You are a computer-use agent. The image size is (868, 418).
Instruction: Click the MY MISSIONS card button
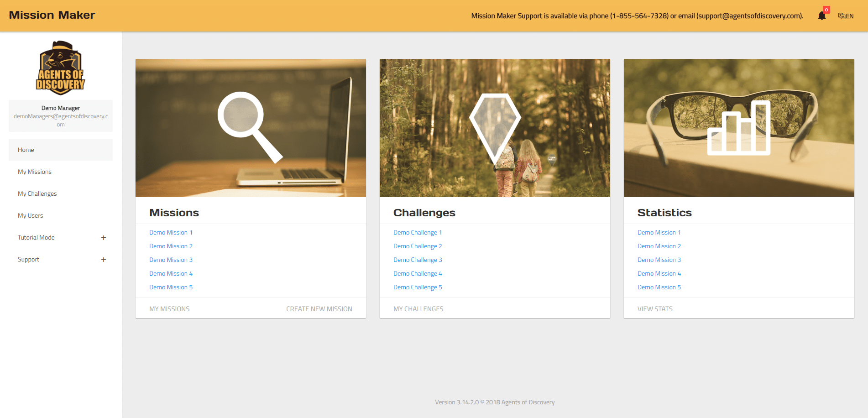[169, 309]
